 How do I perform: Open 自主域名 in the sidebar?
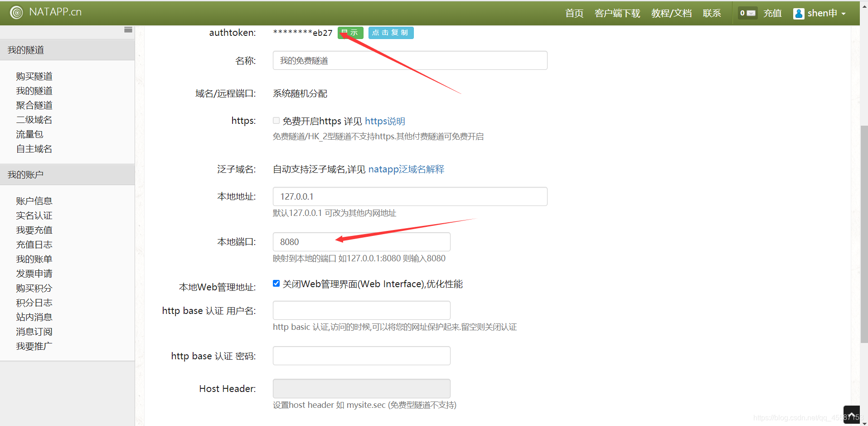pyautogui.click(x=34, y=149)
